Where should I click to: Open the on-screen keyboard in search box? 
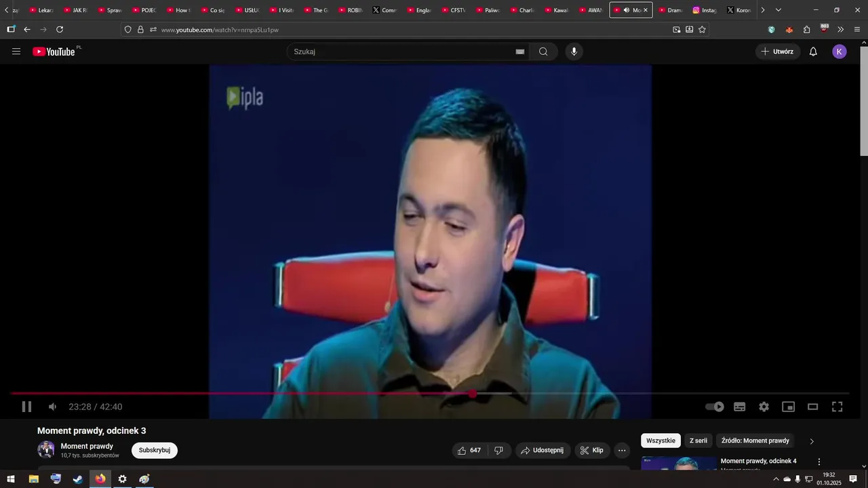[x=520, y=52]
